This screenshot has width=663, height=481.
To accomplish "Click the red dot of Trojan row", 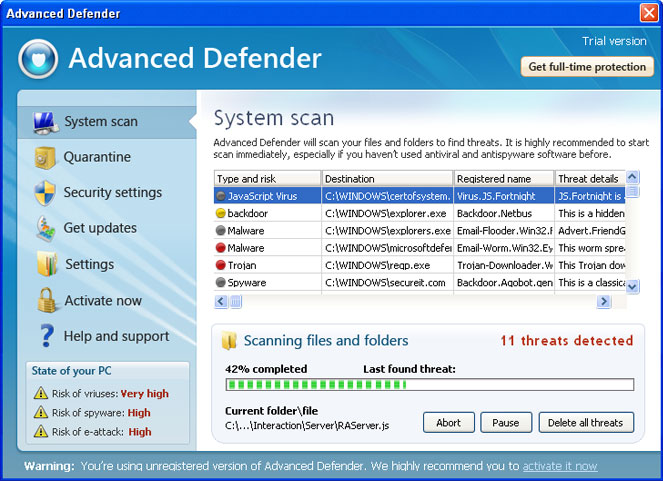I will [220, 265].
